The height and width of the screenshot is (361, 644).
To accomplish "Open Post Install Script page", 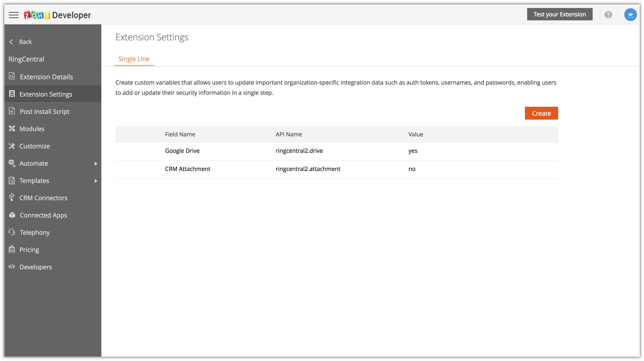I will [44, 111].
